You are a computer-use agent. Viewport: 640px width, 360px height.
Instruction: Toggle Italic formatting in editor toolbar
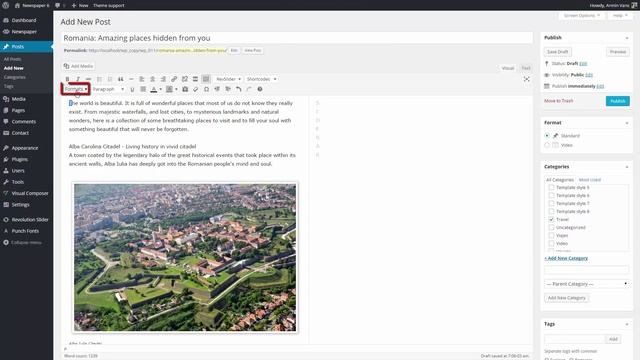pyautogui.click(x=78, y=79)
